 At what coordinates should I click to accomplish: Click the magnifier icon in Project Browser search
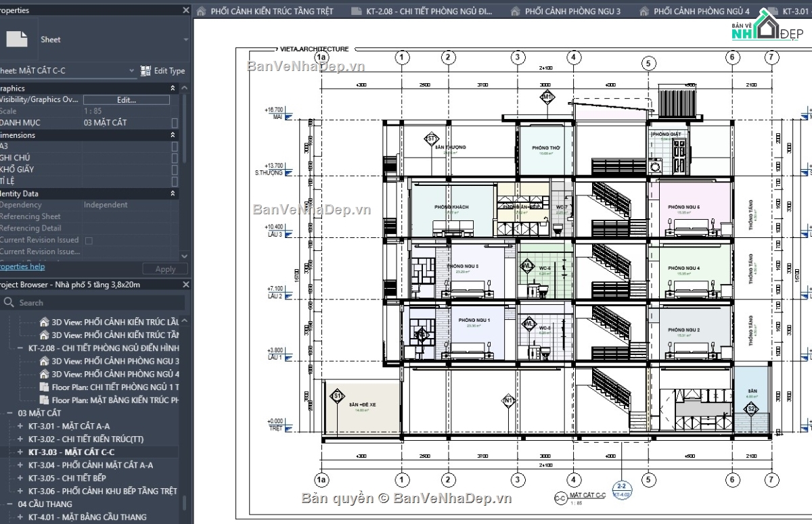pos(9,302)
